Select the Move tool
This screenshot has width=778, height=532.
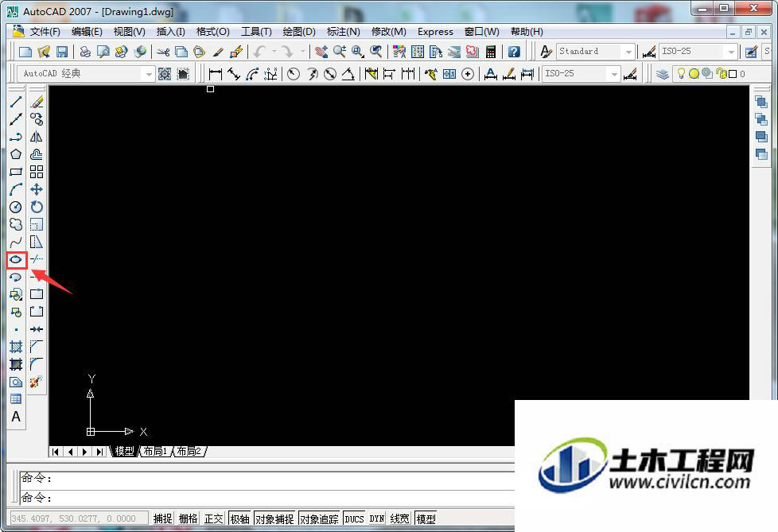(x=37, y=189)
